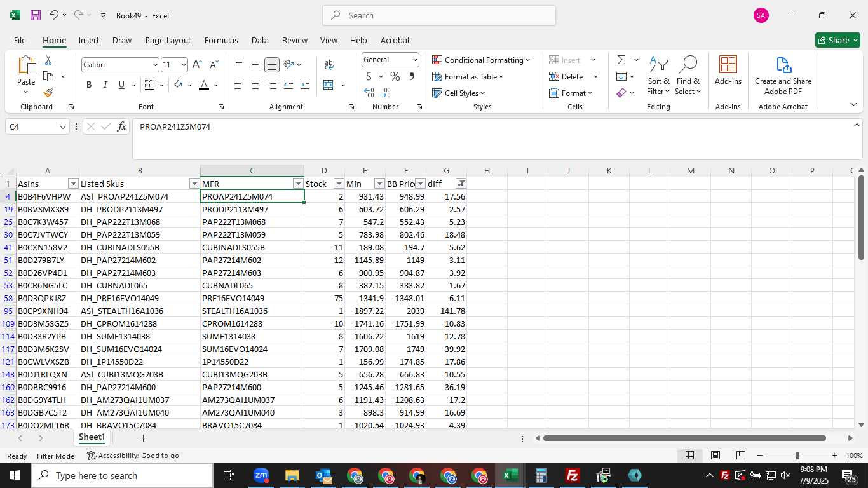Click the Delete cells button
Viewport: 868px width, 488px height.
(567, 77)
